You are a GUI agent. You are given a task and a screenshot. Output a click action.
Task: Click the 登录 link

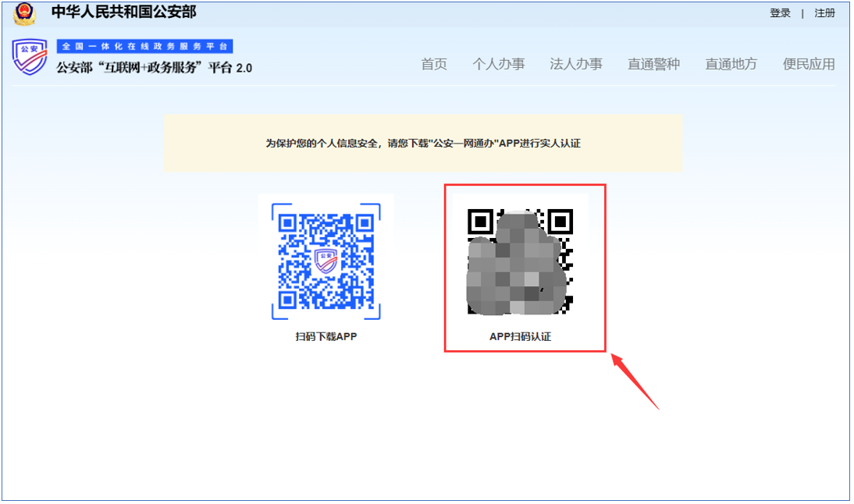[780, 12]
